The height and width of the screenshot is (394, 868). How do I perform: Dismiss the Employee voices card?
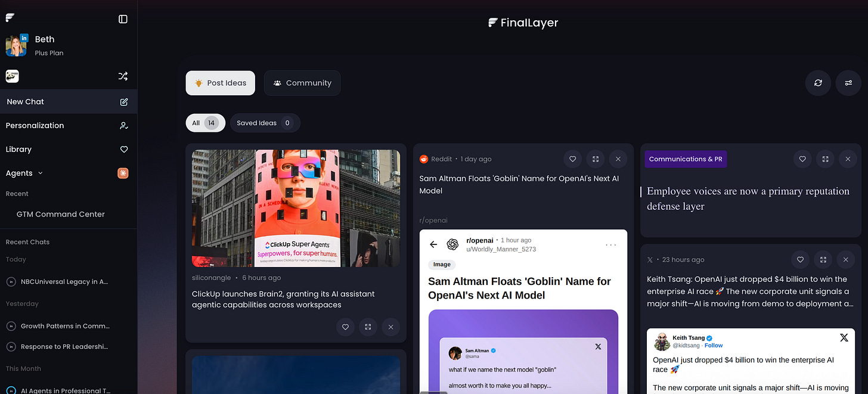point(848,159)
